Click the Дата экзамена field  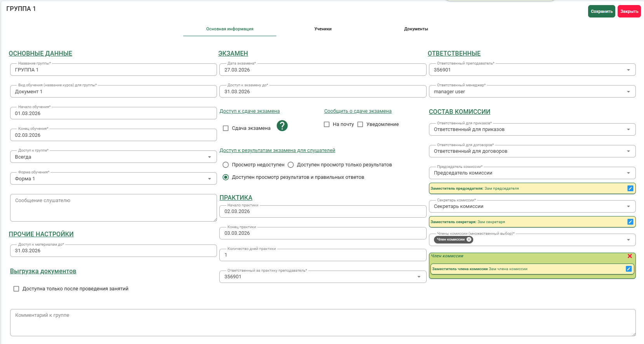tap(323, 70)
